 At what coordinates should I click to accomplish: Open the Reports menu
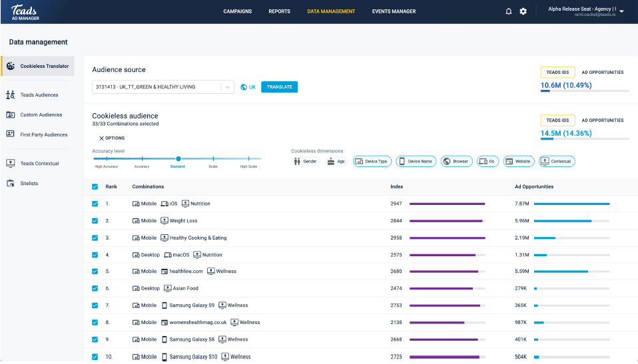(280, 11)
